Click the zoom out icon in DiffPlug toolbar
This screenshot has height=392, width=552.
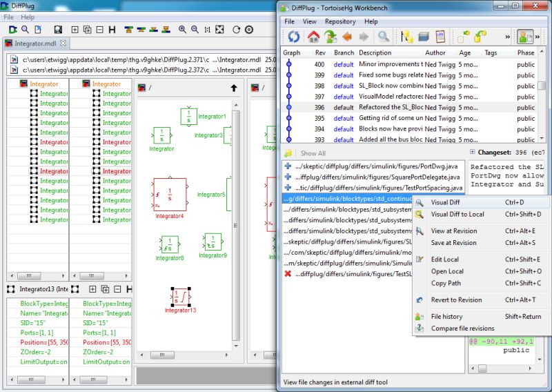[195, 30]
